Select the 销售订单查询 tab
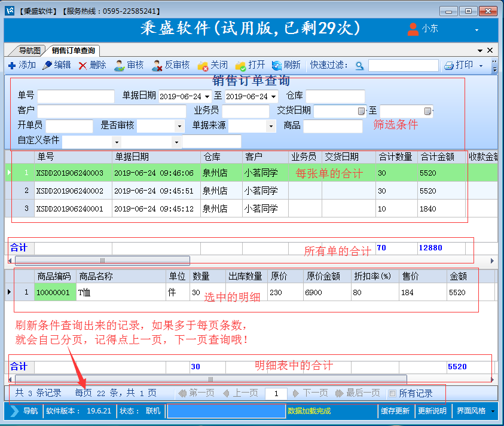 tap(73, 50)
